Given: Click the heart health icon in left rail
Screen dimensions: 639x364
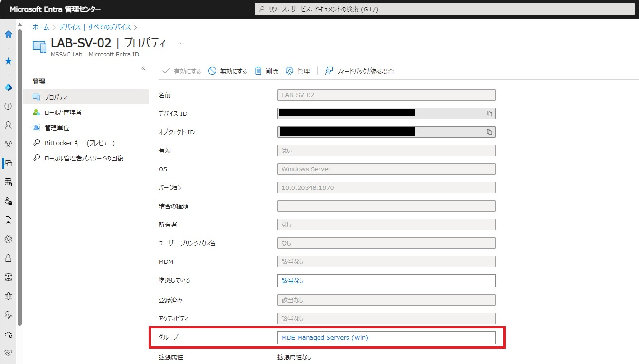Looking at the screenshot, I should 8,353.
